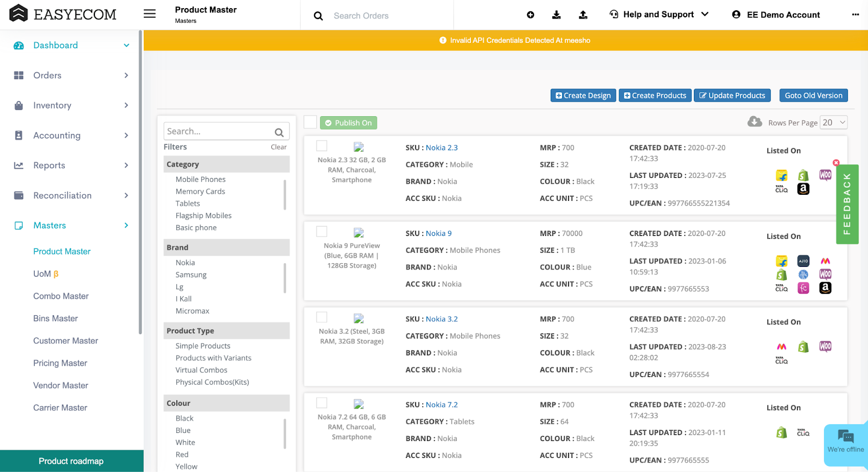
Task: Click the Create Products button
Action: (655, 95)
